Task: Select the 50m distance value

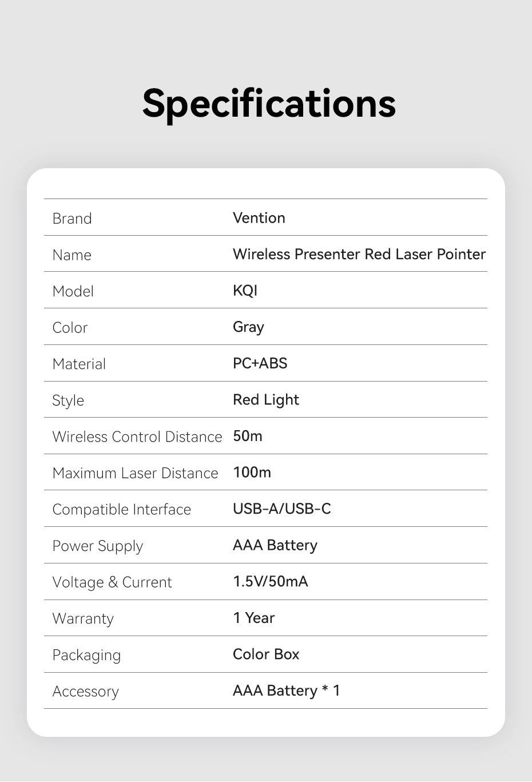Action: tap(248, 436)
